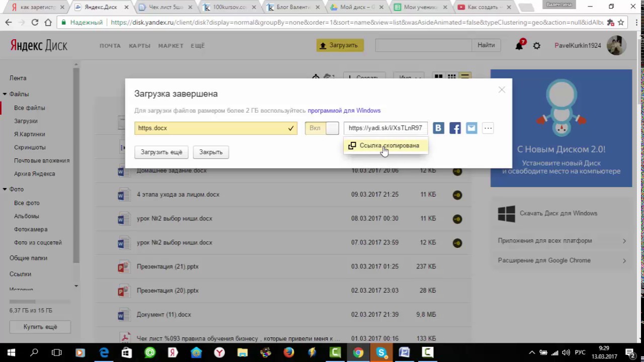Open Skype from taskbar
This screenshot has width=644, height=362.
coord(381,352)
